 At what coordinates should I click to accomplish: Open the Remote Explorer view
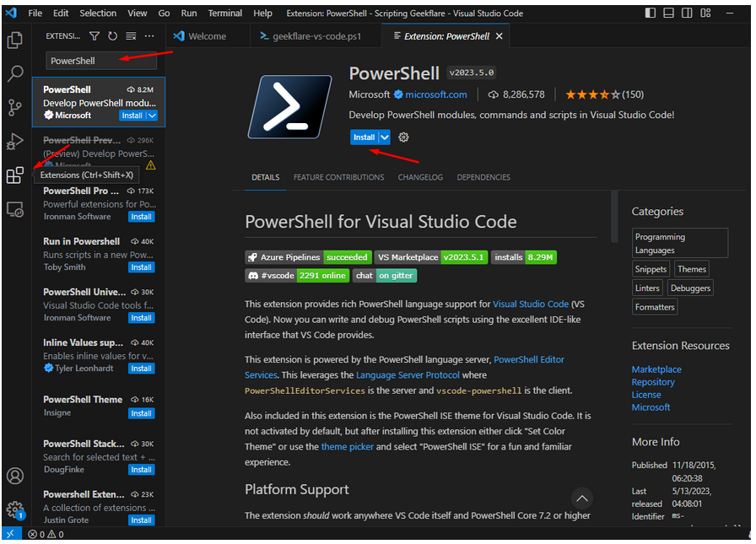(x=15, y=210)
